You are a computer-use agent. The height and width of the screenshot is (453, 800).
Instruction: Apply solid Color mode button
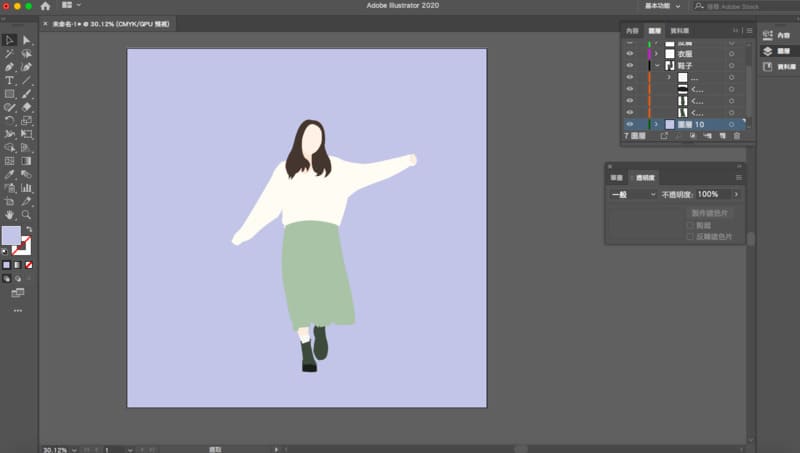[x=6, y=265]
